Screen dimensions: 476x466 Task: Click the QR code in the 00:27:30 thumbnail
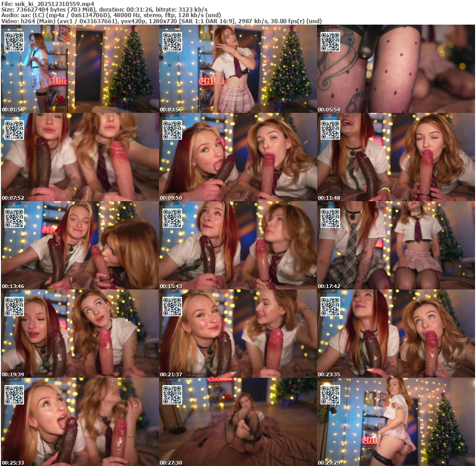pos(172,395)
